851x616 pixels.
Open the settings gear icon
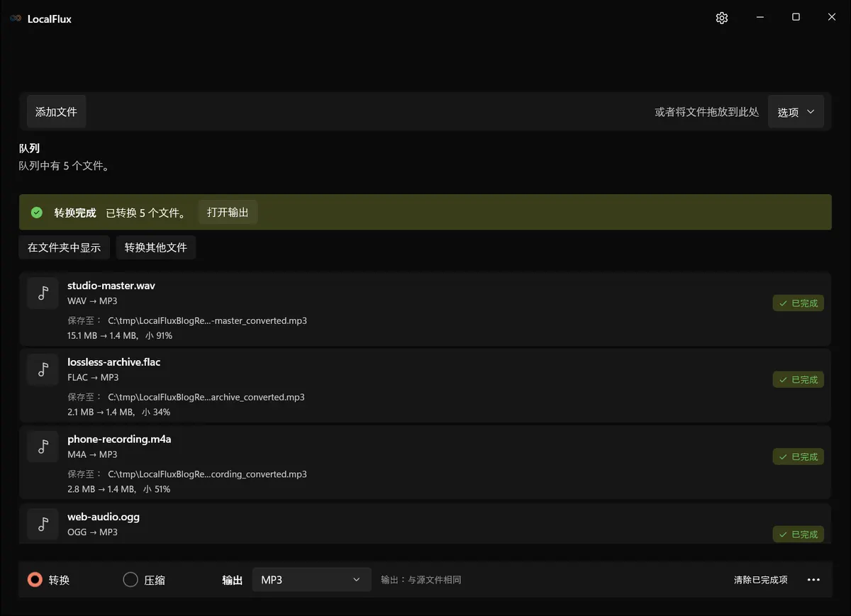click(722, 18)
